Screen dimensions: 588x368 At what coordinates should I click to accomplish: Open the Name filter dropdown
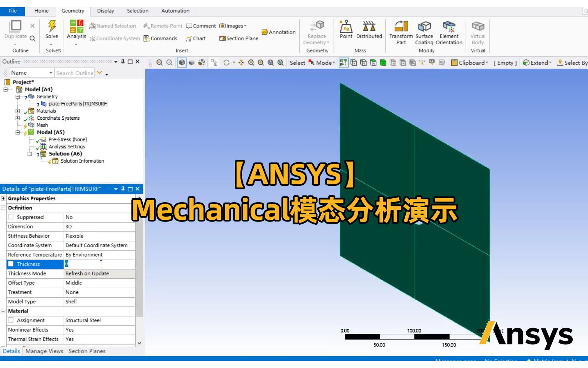51,73
